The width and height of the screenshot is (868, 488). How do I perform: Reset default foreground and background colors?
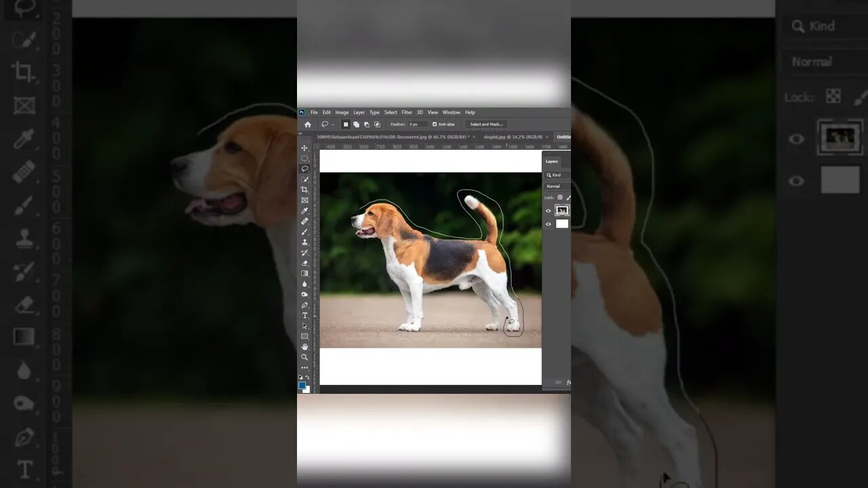pos(300,378)
